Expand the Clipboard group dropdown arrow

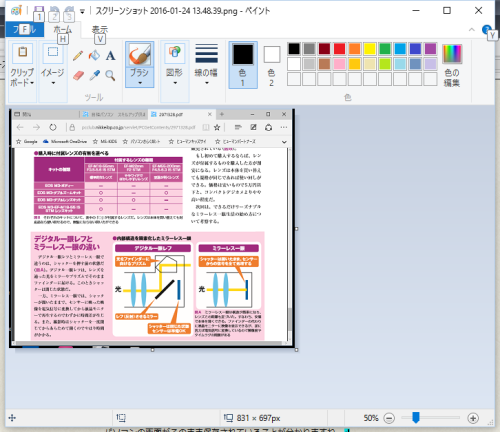pyautogui.click(x=32, y=83)
